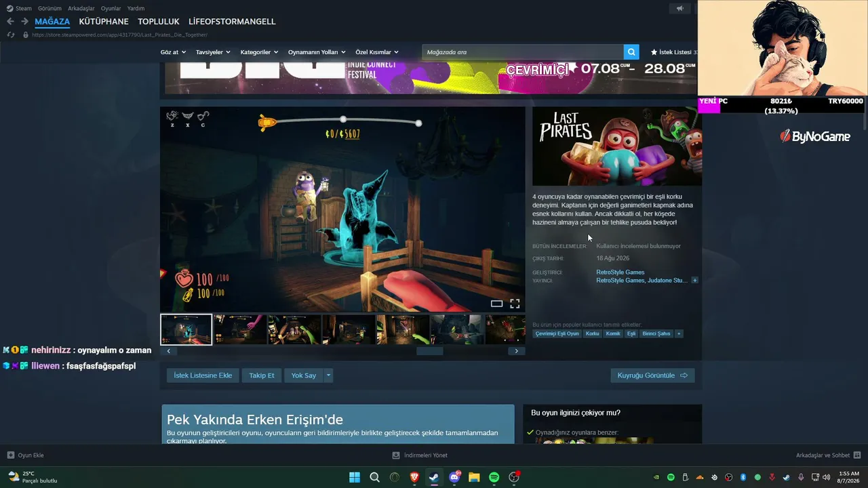Launch Brave browser from the taskbar
The image size is (868, 488).
414,477
